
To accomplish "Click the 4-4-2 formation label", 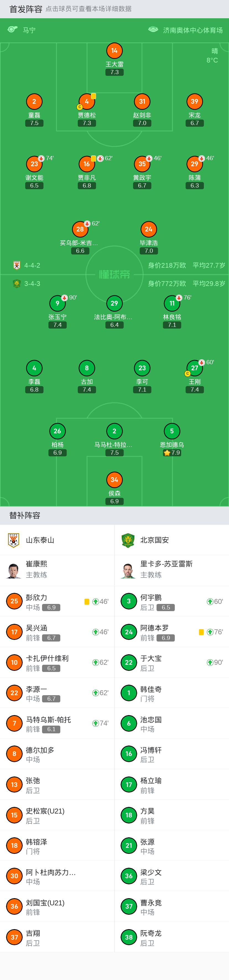I will click(x=32, y=265).
